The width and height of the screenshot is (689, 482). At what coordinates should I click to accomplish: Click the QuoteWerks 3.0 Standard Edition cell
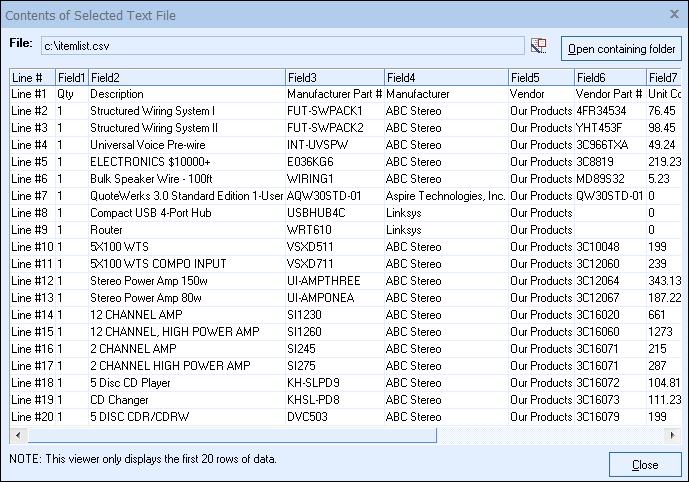click(185, 195)
